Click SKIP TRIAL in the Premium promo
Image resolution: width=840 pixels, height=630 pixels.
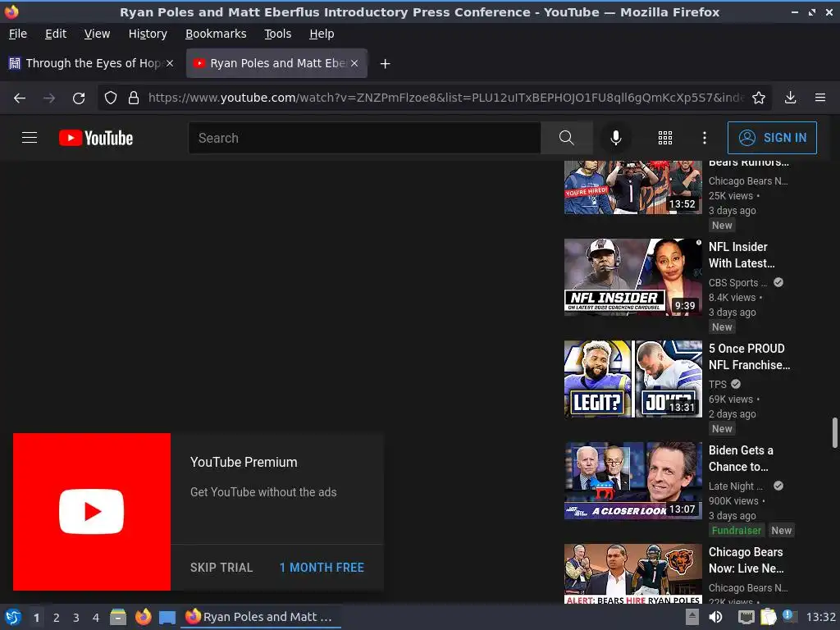(x=221, y=568)
